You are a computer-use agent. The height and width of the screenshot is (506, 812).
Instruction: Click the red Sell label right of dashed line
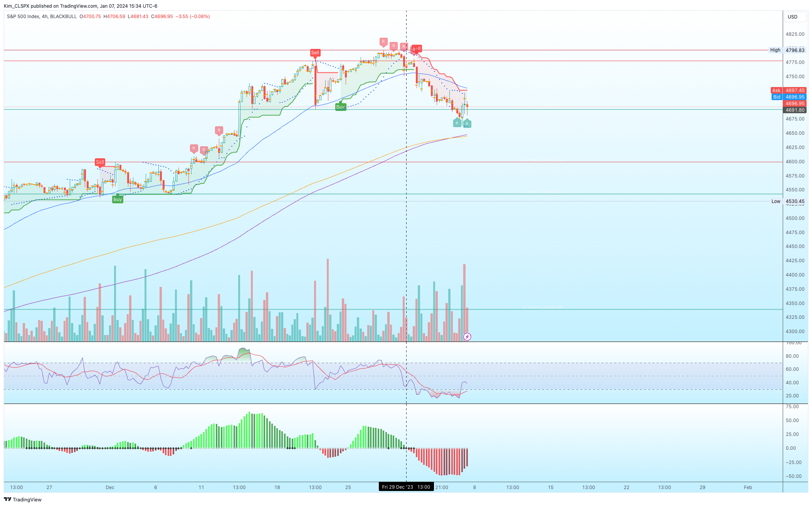pyautogui.click(x=417, y=49)
